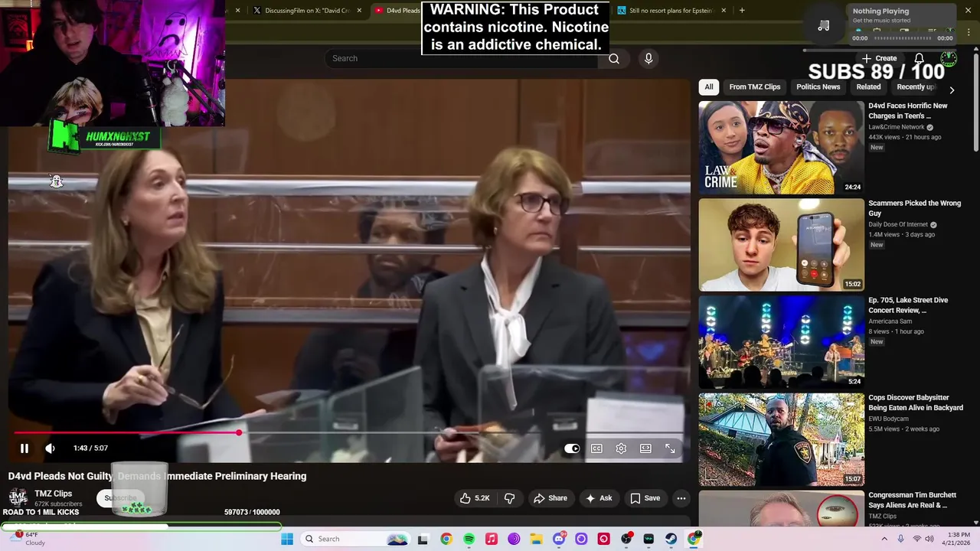Open video player settings gear
This screenshot has height=551, width=980.
[x=621, y=448]
